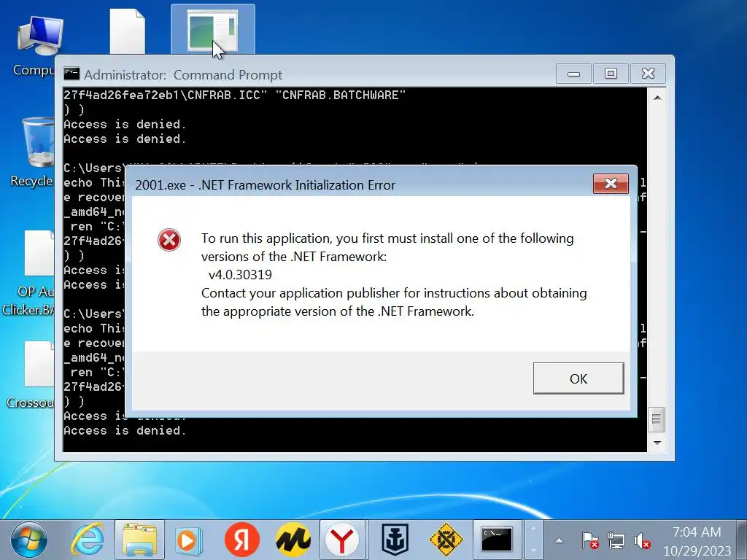This screenshot has height=560, width=747.
Task: Click 'Administrator: Command Prompt' window title
Action: click(x=183, y=75)
